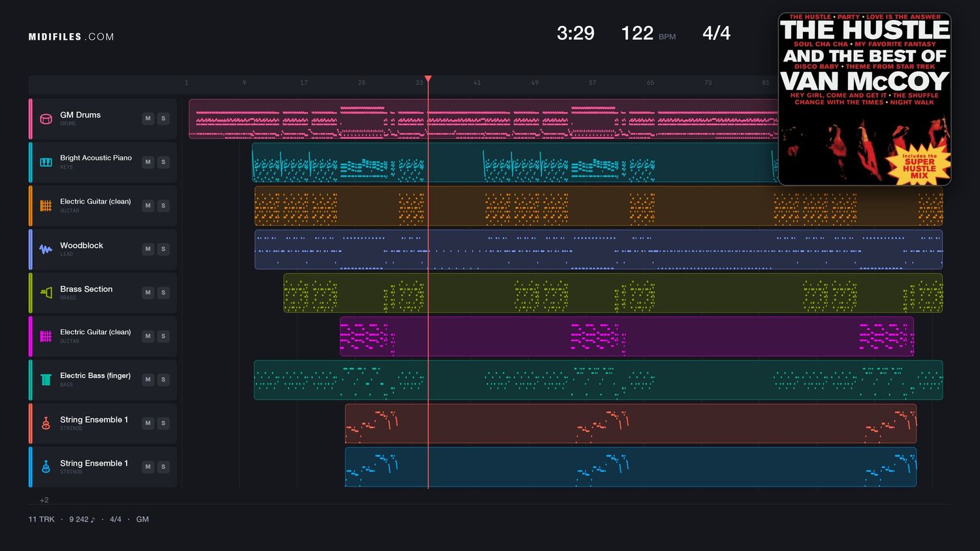980x551 pixels.
Task: Select the Brass Section track name
Action: (x=86, y=289)
